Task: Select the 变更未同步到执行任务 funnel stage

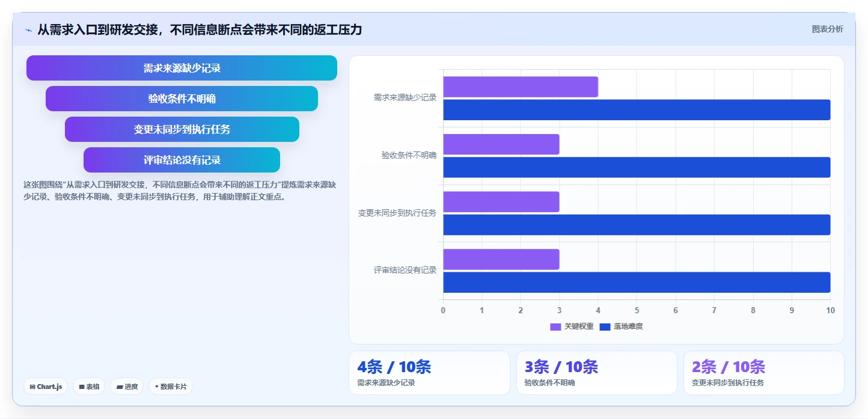Action: [182, 129]
